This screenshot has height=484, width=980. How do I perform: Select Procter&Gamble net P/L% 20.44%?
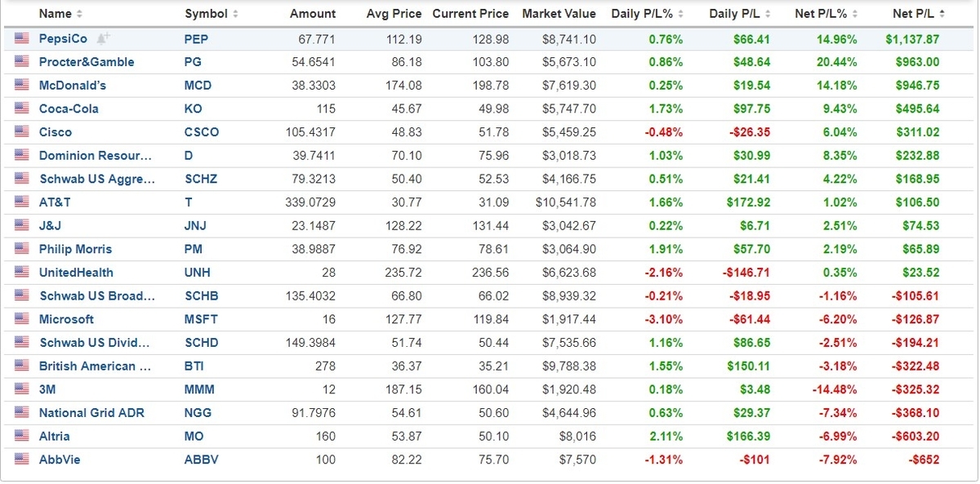837,62
